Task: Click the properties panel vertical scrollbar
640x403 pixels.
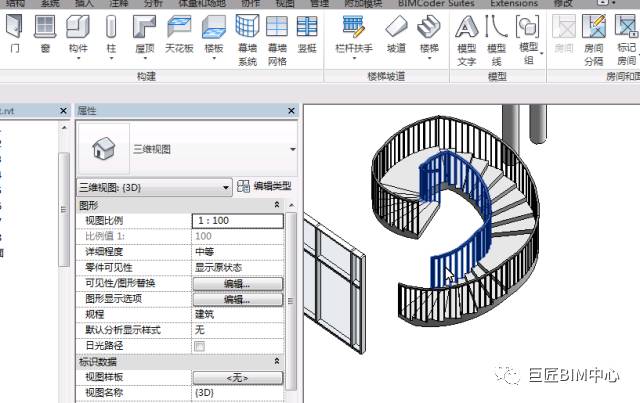Action: click(291, 301)
